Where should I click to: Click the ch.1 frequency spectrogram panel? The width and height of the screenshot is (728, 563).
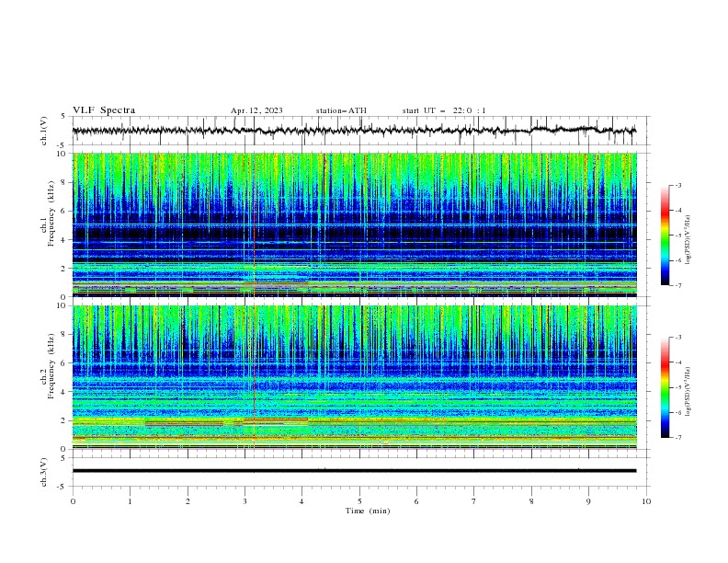tap(355, 224)
